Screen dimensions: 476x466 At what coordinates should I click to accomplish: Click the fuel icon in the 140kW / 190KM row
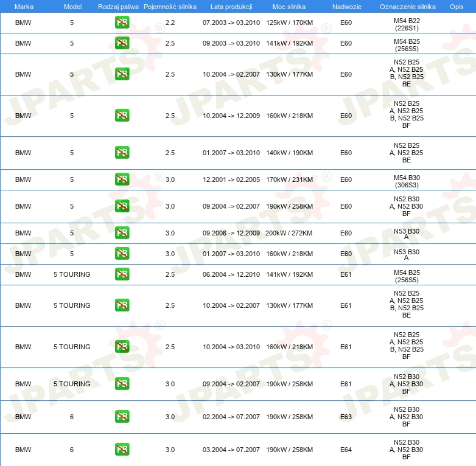(x=122, y=153)
